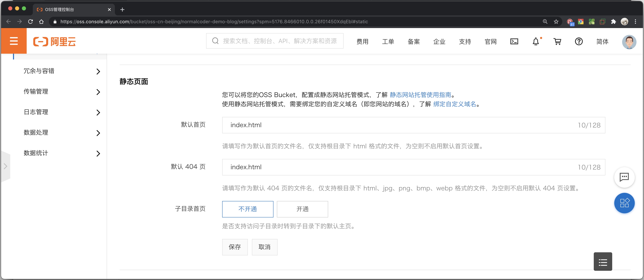Click the user avatar in header

[x=629, y=42]
